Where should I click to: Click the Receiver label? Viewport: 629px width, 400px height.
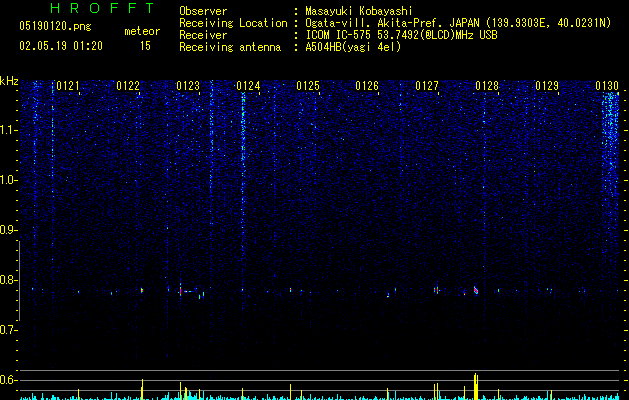click(x=203, y=35)
